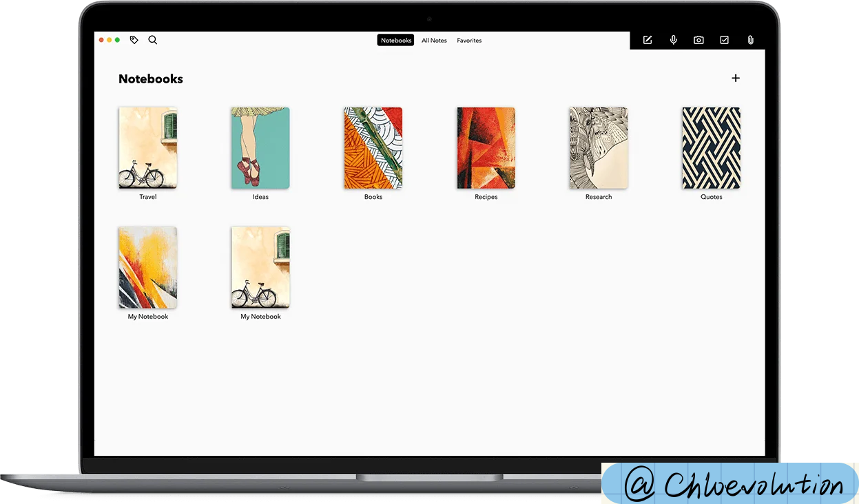
Task: Create a new text note with pencil icon
Action: click(x=648, y=40)
